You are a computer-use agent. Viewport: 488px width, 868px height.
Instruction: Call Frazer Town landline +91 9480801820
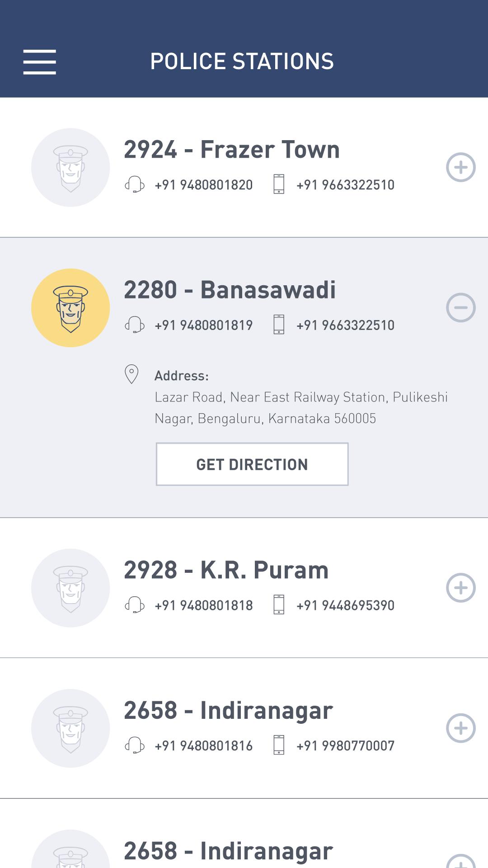click(x=204, y=185)
